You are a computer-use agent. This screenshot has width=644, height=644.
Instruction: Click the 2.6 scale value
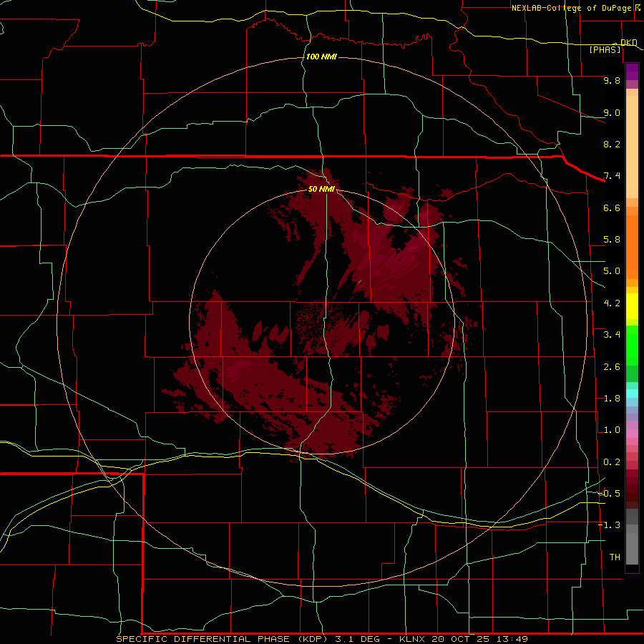(x=612, y=367)
